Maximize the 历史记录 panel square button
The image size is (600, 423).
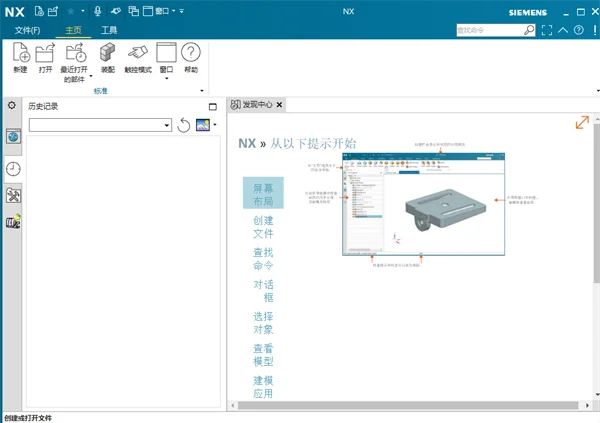click(213, 107)
